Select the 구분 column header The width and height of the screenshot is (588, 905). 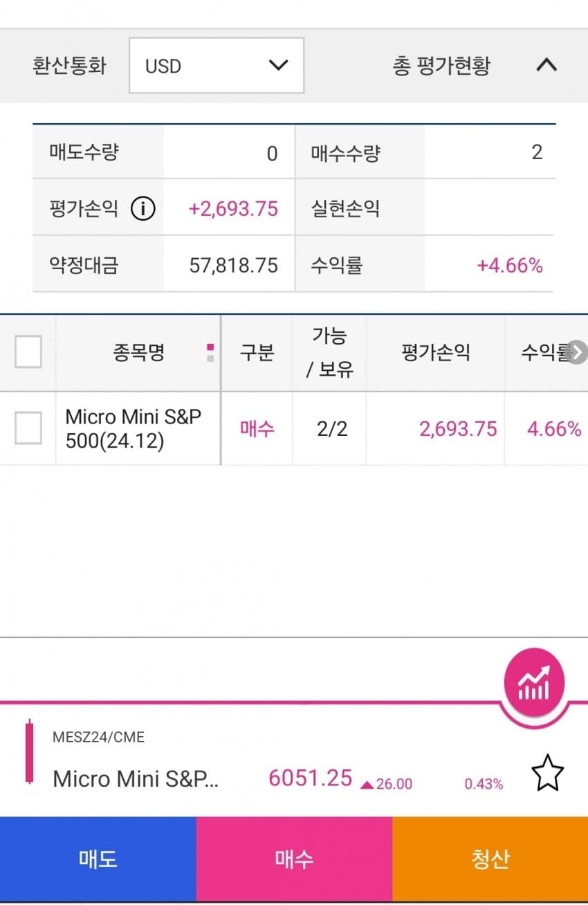tap(257, 353)
